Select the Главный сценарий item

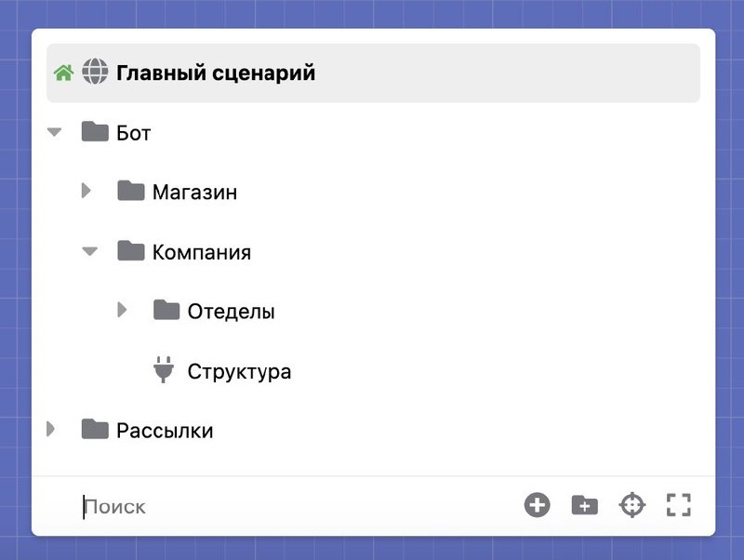tap(373, 73)
